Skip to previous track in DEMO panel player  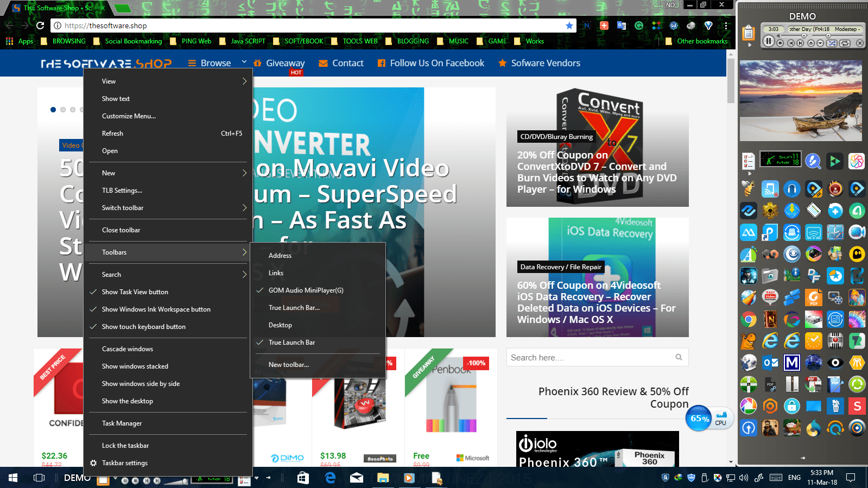[x=791, y=43]
